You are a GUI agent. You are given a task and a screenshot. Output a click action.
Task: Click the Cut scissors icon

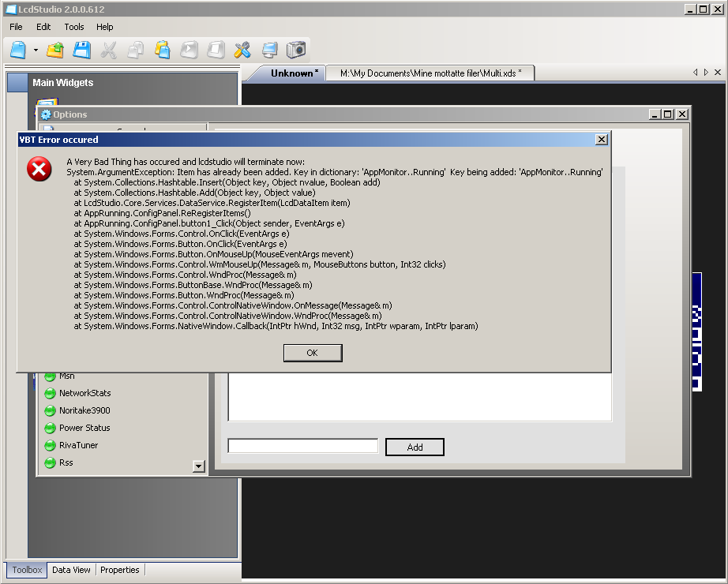point(109,50)
